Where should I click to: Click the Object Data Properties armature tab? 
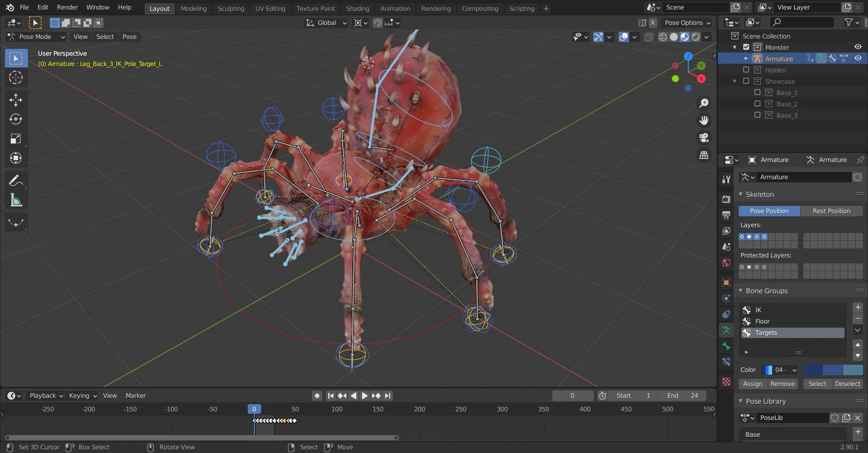(726, 330)
